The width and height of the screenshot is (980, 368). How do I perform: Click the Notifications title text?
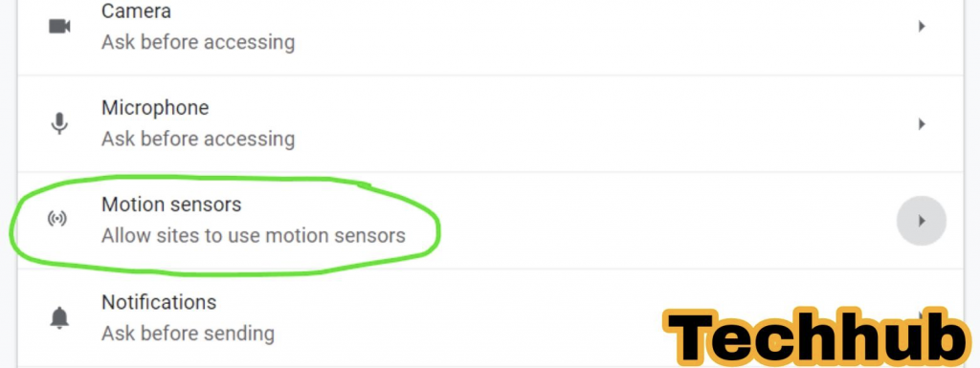[x=159, y=302]
